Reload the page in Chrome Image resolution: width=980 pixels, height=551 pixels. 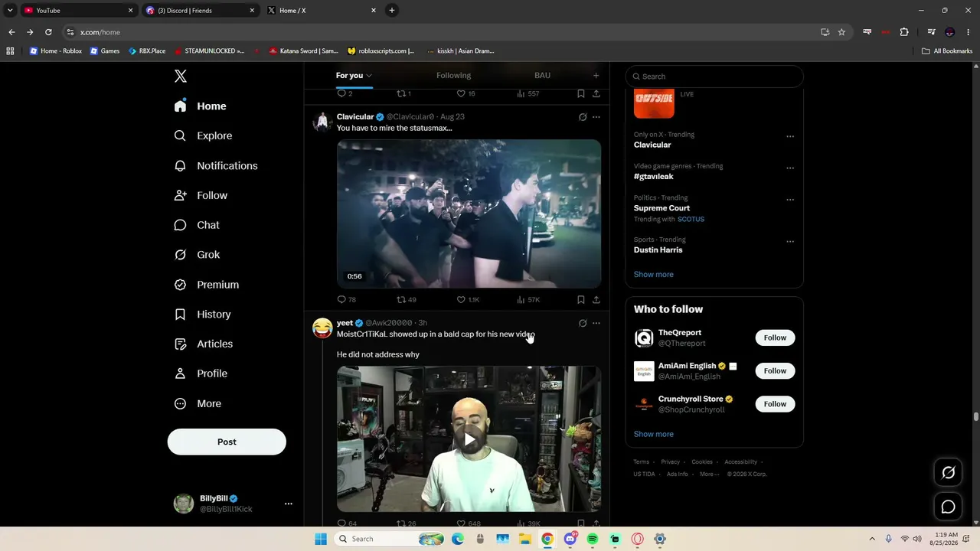pos(48,32)
